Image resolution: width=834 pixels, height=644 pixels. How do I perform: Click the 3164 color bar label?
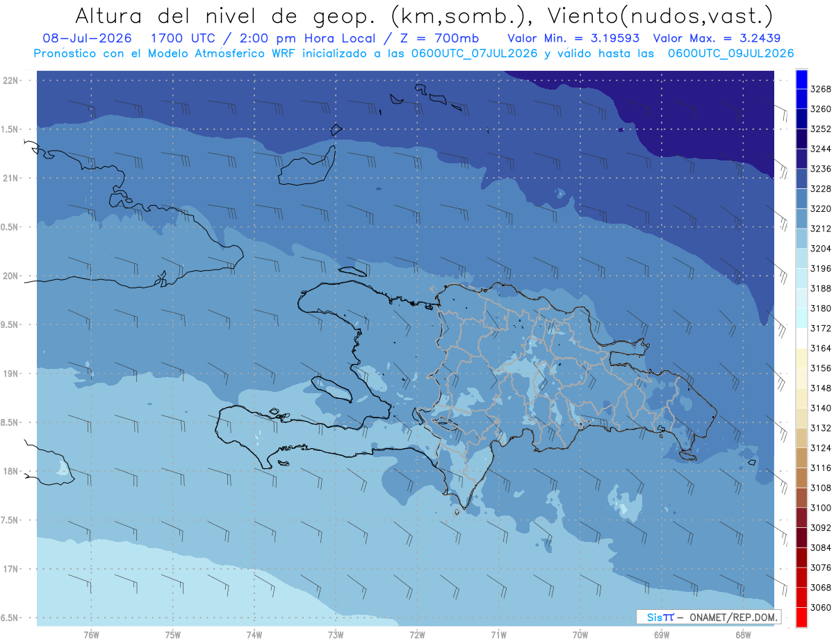pos(821,348)
